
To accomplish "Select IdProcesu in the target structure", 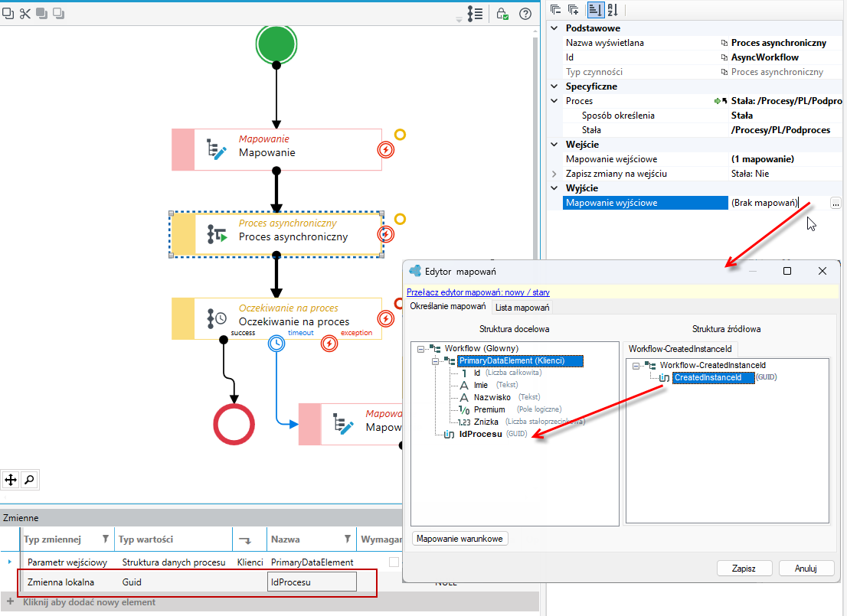I will click(x=480, y=434).
